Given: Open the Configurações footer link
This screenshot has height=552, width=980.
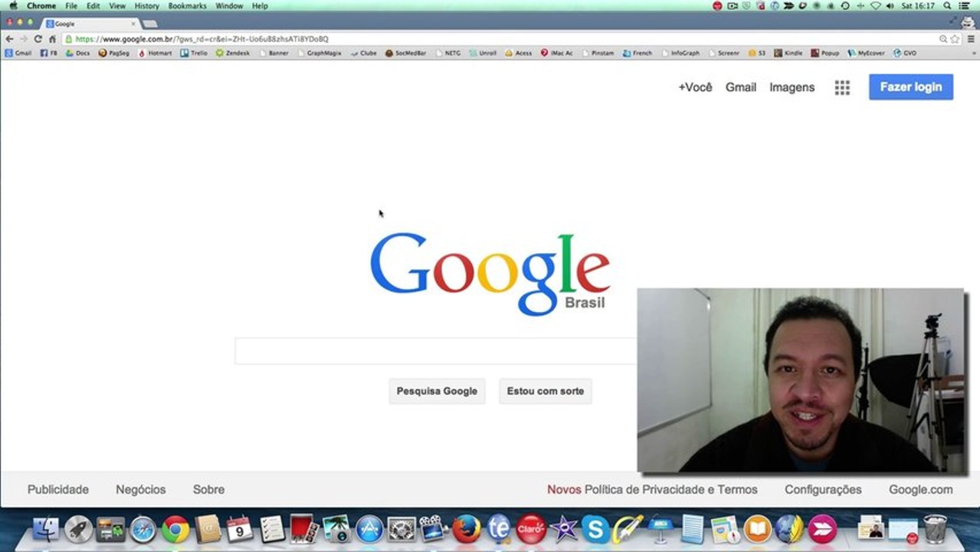Looking at the screenshot, I should point(823,489).
